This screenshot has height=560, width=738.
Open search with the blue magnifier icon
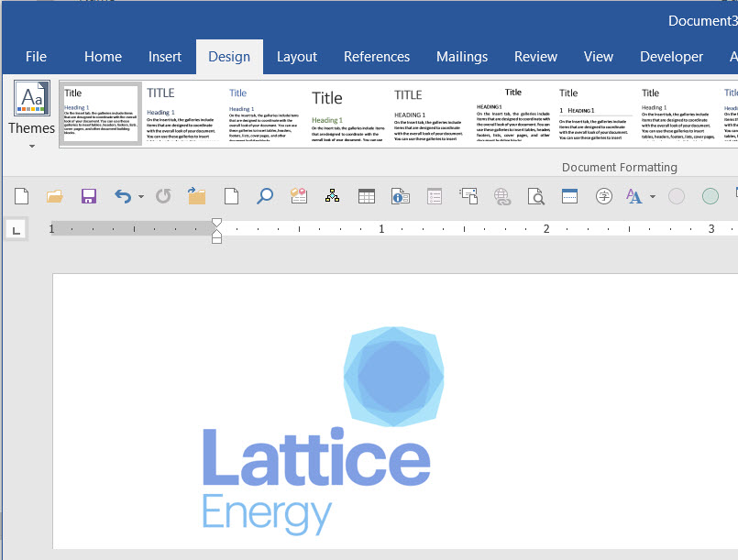(265, 196)
